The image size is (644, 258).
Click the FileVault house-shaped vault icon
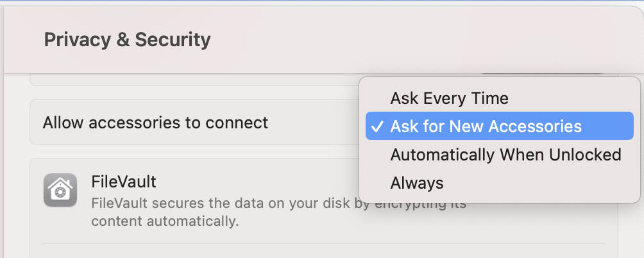click(60, 191)
